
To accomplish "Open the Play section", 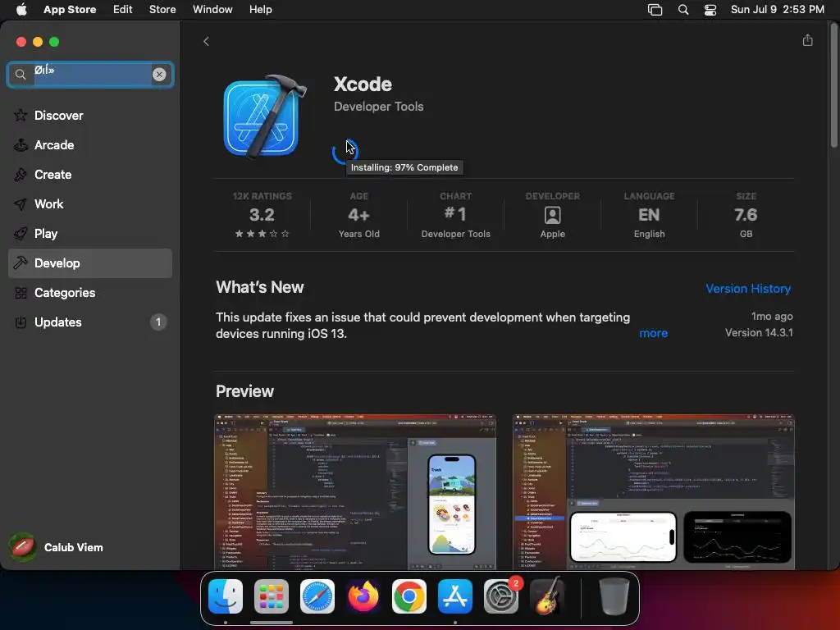I will pos(90,234).
